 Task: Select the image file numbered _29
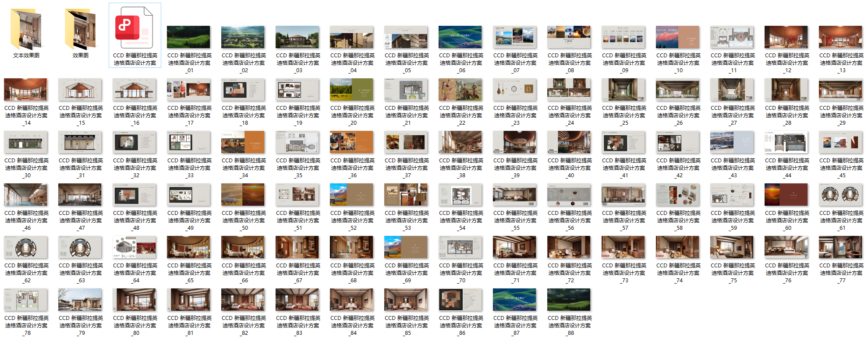(x=840, y=89)
